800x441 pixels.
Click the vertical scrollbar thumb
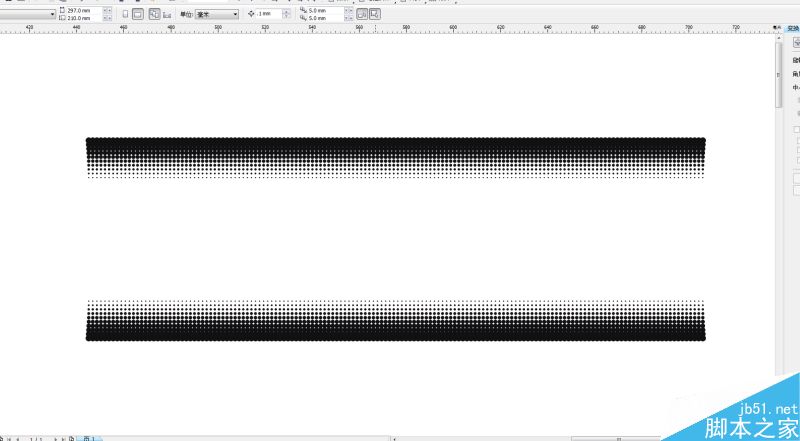(x=779, y=75)
